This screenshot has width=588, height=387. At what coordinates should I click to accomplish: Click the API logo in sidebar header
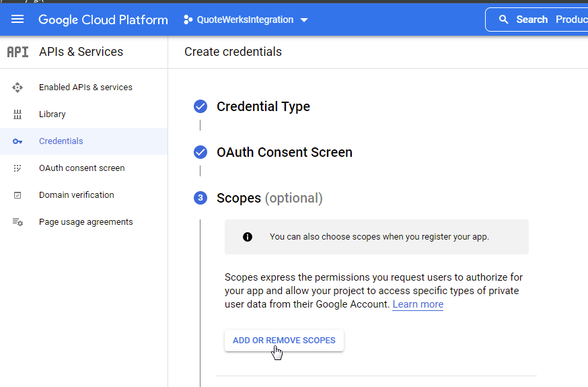click(x=17, y=52)
